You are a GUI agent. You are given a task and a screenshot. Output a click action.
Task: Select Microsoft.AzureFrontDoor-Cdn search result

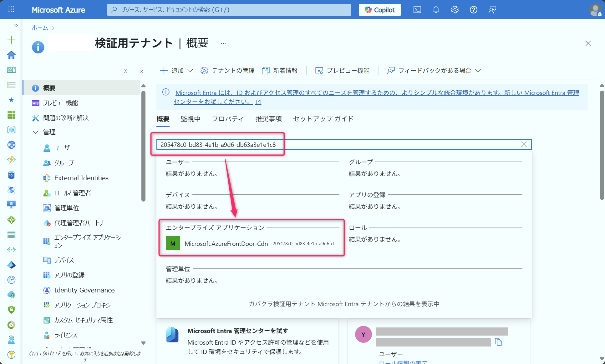[226, 243]
